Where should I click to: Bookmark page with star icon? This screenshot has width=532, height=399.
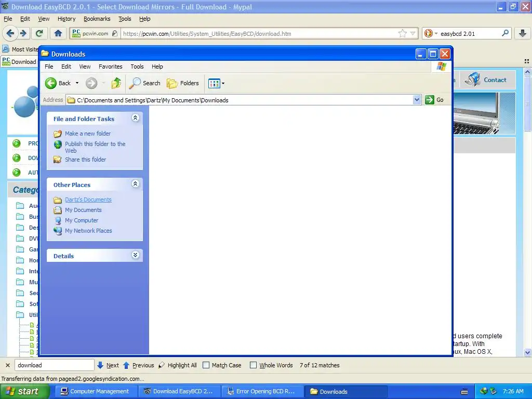pos(403,33)
